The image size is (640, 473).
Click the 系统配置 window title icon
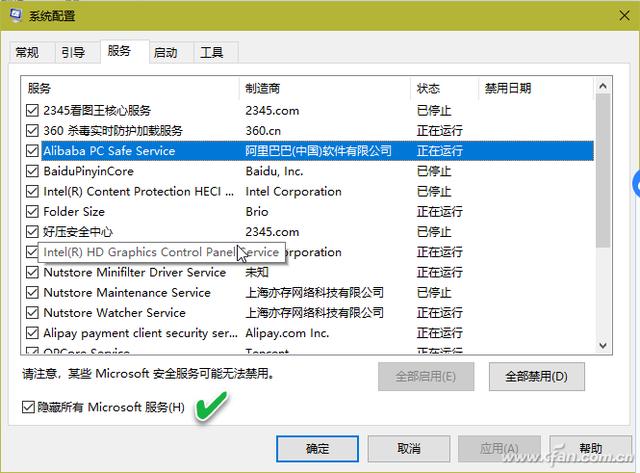coord(16,15)
